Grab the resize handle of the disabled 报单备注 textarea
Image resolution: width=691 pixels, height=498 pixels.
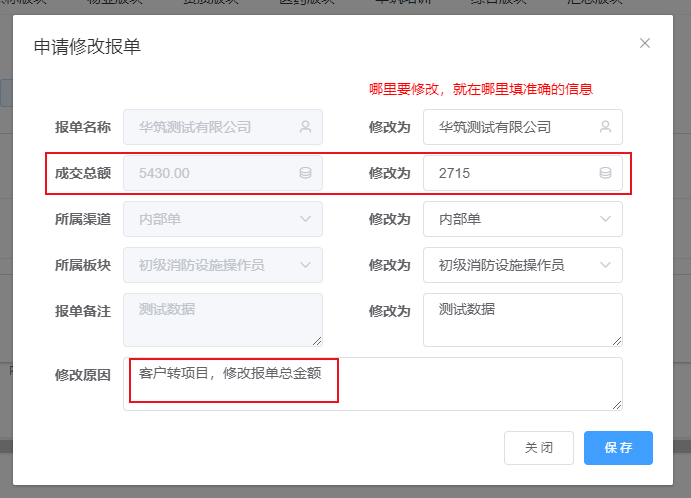click(x=317, y=341)
